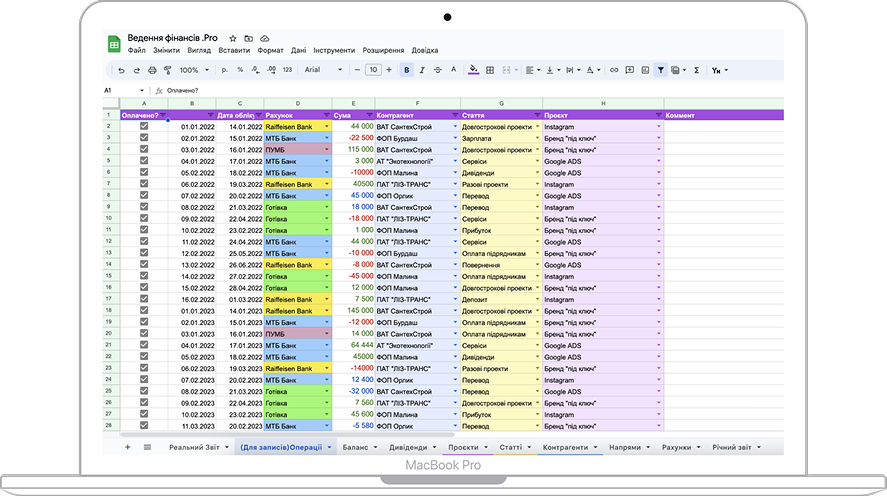887x496 pixels.
Task: Open the Google Sheets home logo
Action: pos(114,44)
